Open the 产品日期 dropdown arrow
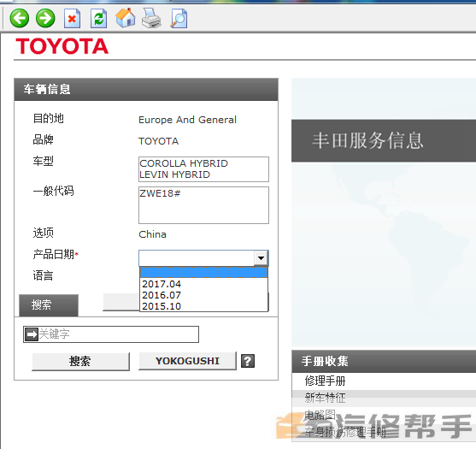Image resolution: width=476 pixels, height=449 pixels. point(261,258)
